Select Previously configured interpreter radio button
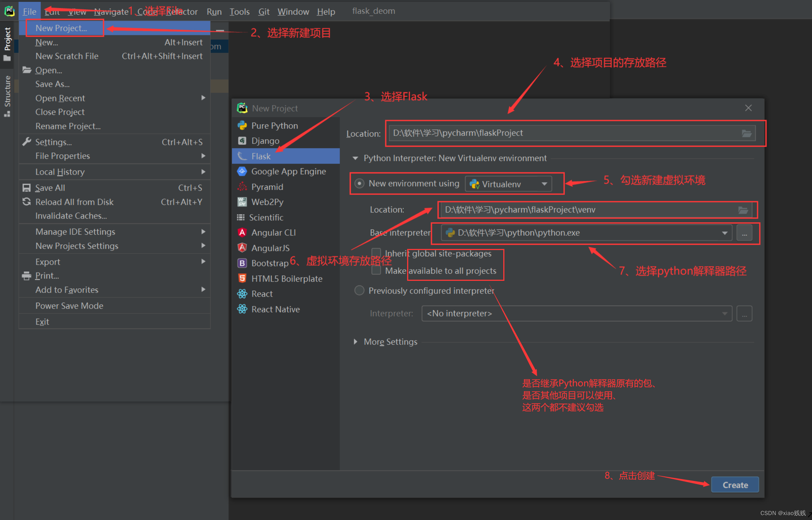The width and height of the screenshot is (812, 520). tap(359, 291)
